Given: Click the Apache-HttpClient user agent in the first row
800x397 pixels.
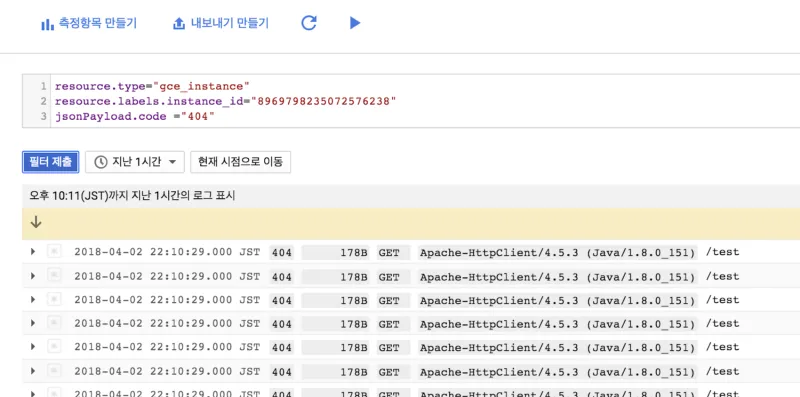Looking at the screenshot, I should pos(558,252).
